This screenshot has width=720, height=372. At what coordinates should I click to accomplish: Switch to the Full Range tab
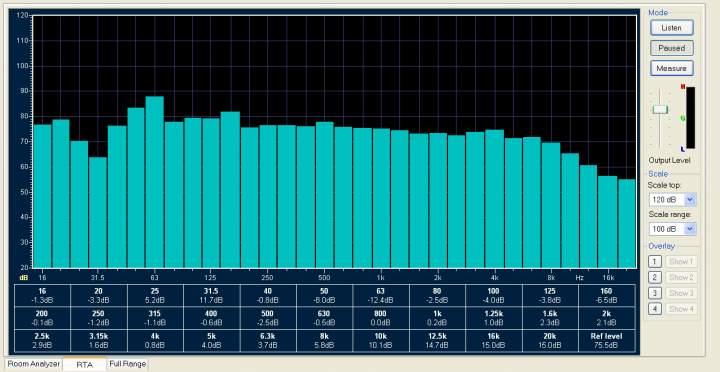click(x=127, y=364)
